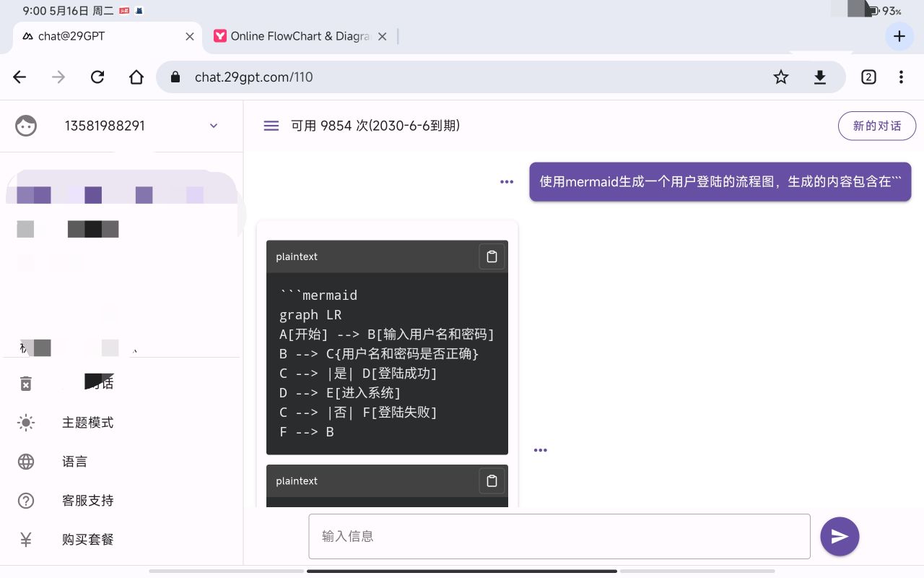
Task: Click the browser forward arrow
Action: [58, 77]
